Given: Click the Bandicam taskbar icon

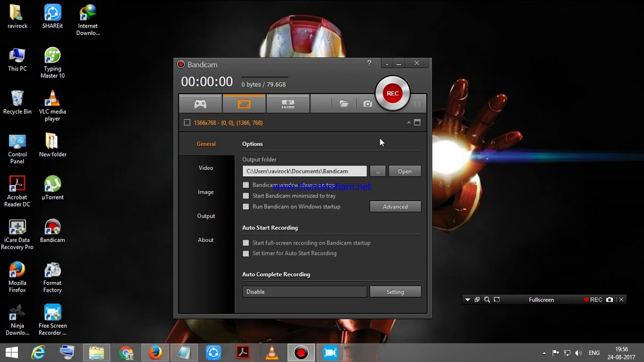Looking at the screenshot, I should click(301, 353).
